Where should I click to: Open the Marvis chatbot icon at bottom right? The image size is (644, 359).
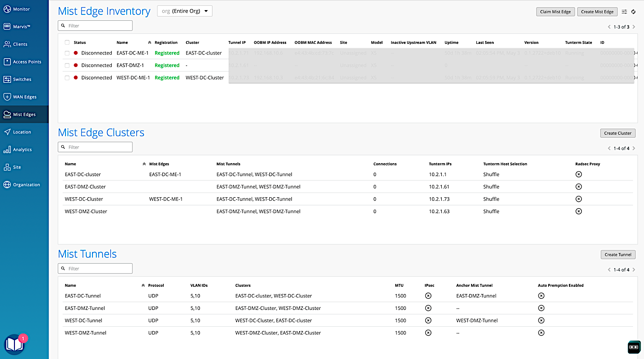[x=634, y=347]
